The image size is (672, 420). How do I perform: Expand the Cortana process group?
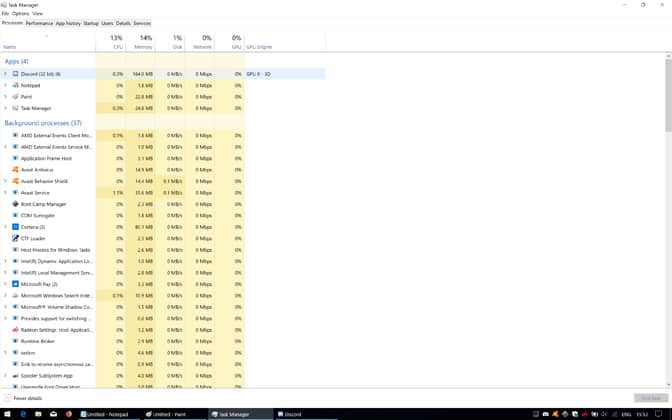coord(6,227)
